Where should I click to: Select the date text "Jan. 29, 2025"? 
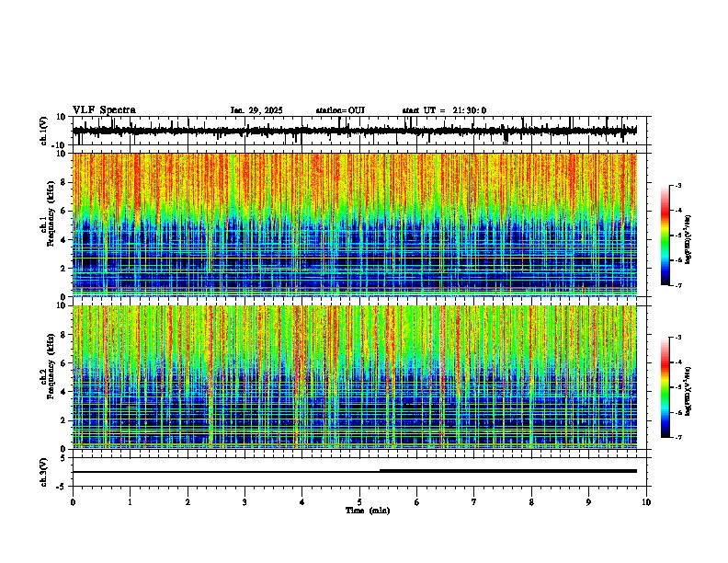(x=256, y=110)
